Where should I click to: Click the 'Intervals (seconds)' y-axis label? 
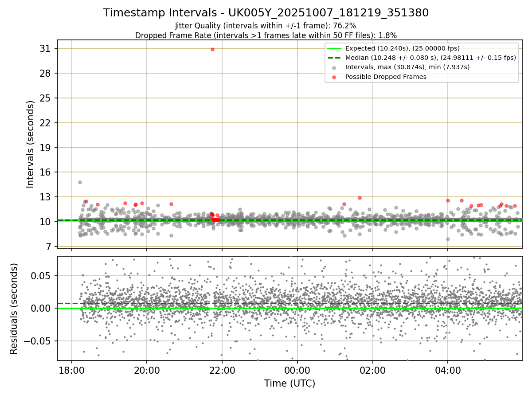(30, 144)
